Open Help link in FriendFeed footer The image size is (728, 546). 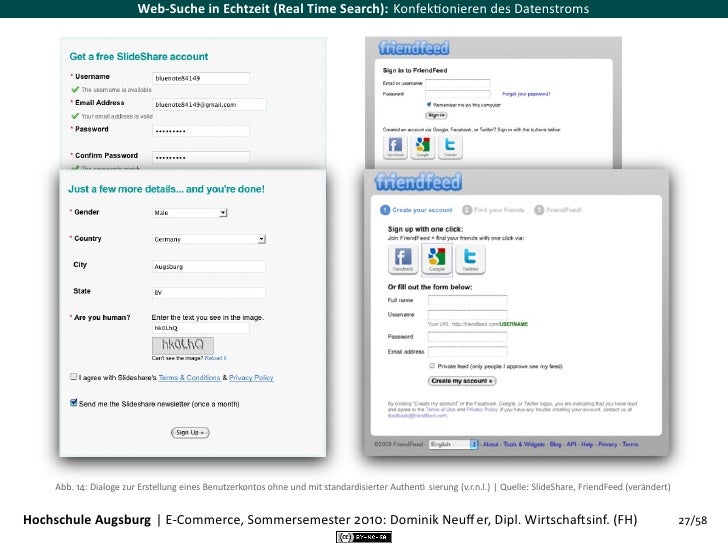(x=587, y=444)
